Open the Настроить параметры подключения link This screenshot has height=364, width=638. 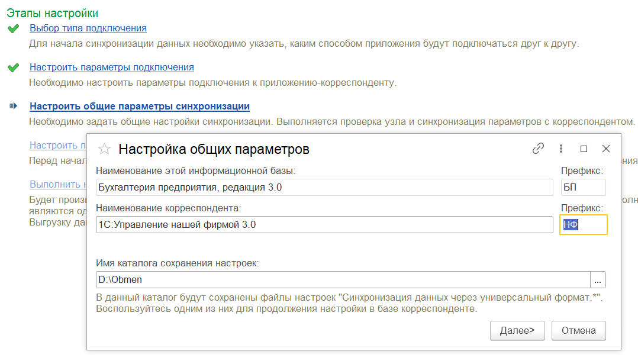[112, 67]
